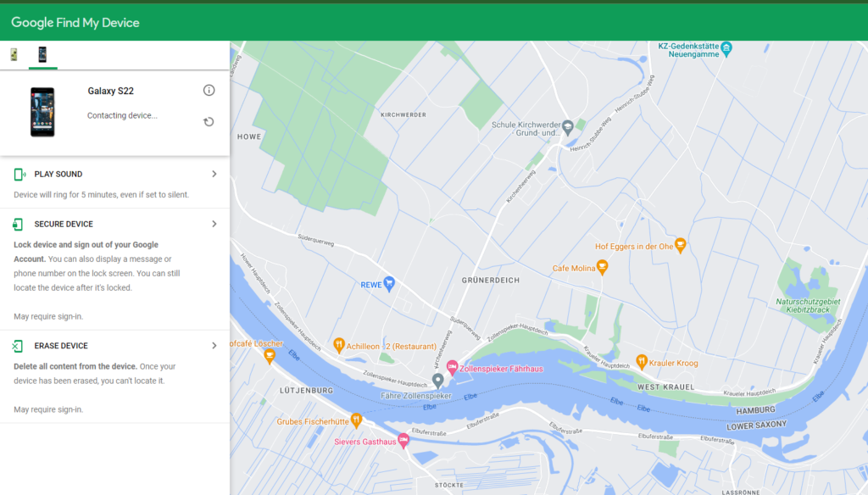Image resolution: width=868 pixels, height=495 pixels.
Task: Select the PLAY SOUND label
Action: [58, 174]
